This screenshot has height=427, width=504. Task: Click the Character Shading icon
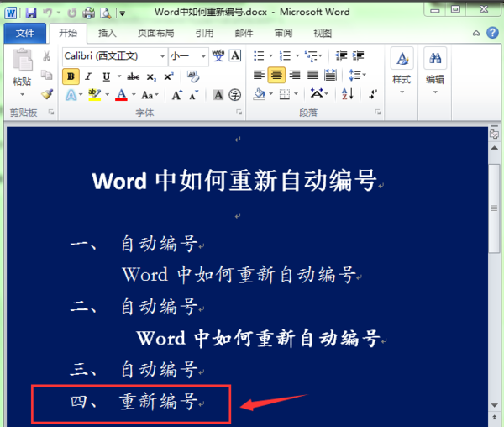218,95
